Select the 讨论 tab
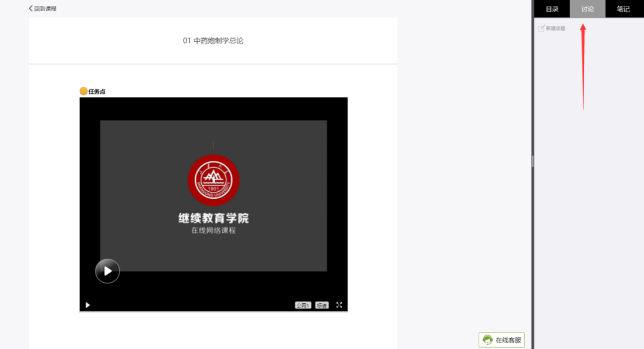This screenshot has height=349, width=644. point(587,9)
